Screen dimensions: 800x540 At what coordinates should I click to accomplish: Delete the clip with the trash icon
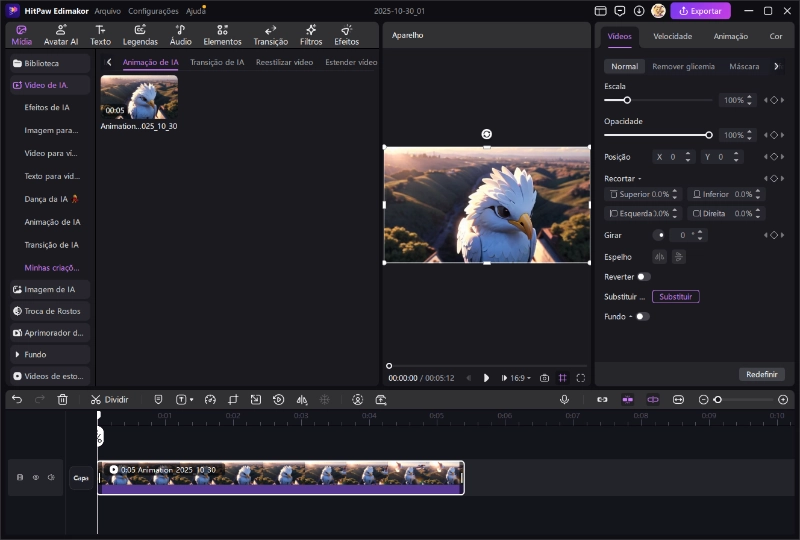coord(62,399)
